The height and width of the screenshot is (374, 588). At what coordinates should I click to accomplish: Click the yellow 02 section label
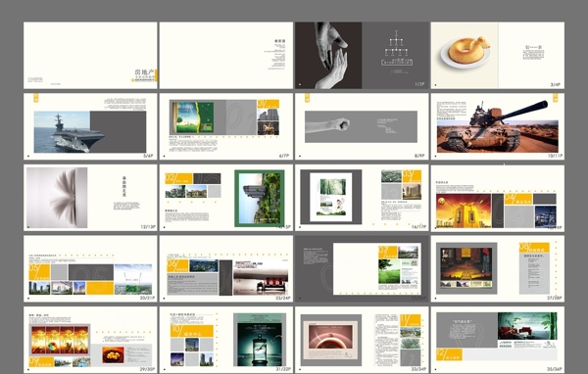(178, 178)
